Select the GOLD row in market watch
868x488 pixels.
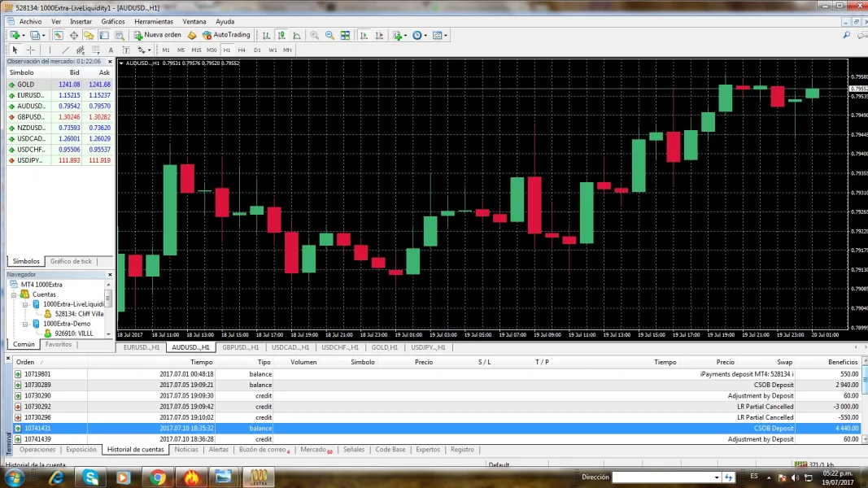(26, 85)
